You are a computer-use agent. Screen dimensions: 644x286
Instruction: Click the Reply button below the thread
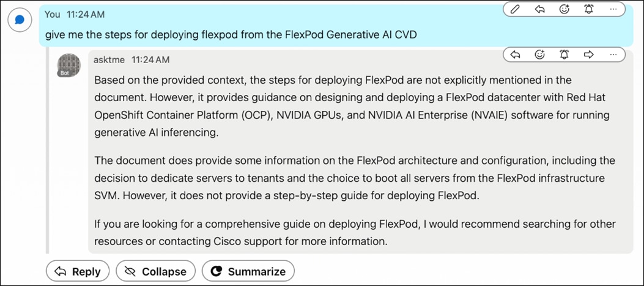point(78,271)
